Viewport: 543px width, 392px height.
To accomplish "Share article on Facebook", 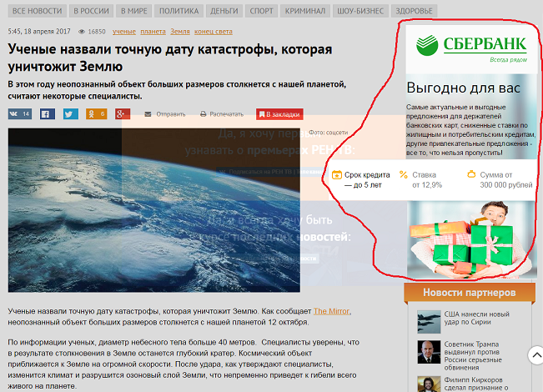I will 48,114.
